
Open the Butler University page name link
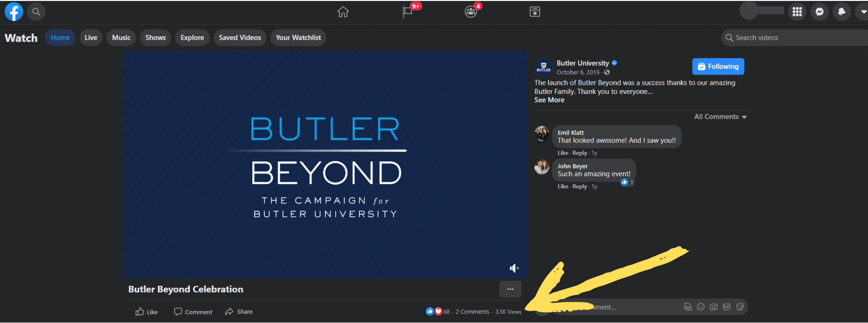point(583,63)
